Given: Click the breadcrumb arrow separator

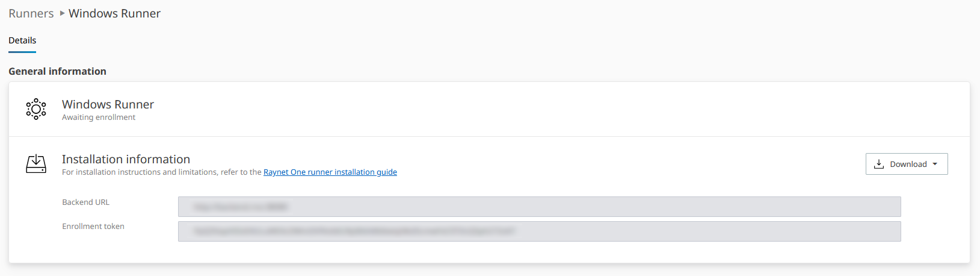Looking at the screenshot, I should [62, 13].
